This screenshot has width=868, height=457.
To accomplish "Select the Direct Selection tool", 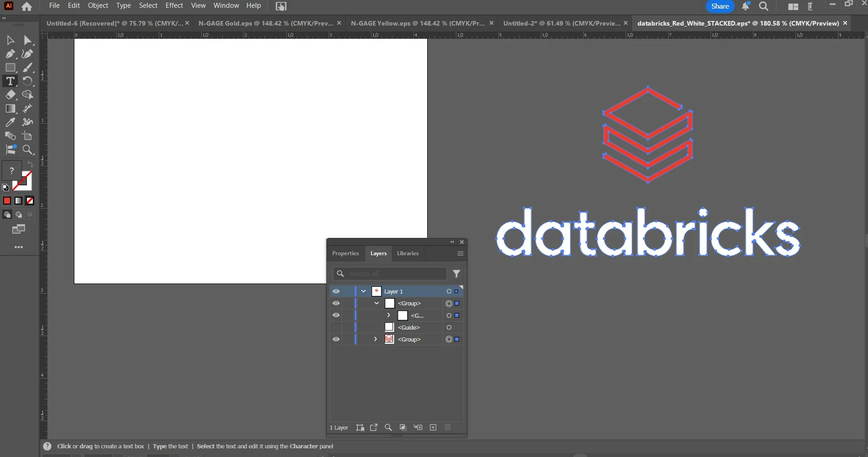I will (x=27, y=40).
